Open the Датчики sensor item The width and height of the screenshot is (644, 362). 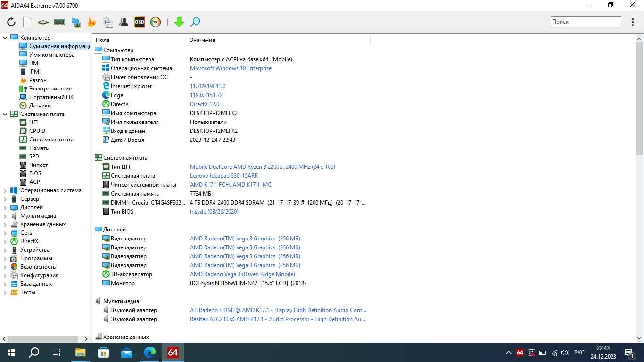coord(35,106)
